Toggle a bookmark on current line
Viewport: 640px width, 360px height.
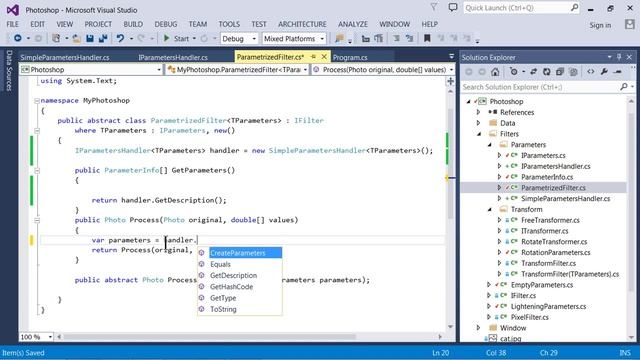pos(427,38)
